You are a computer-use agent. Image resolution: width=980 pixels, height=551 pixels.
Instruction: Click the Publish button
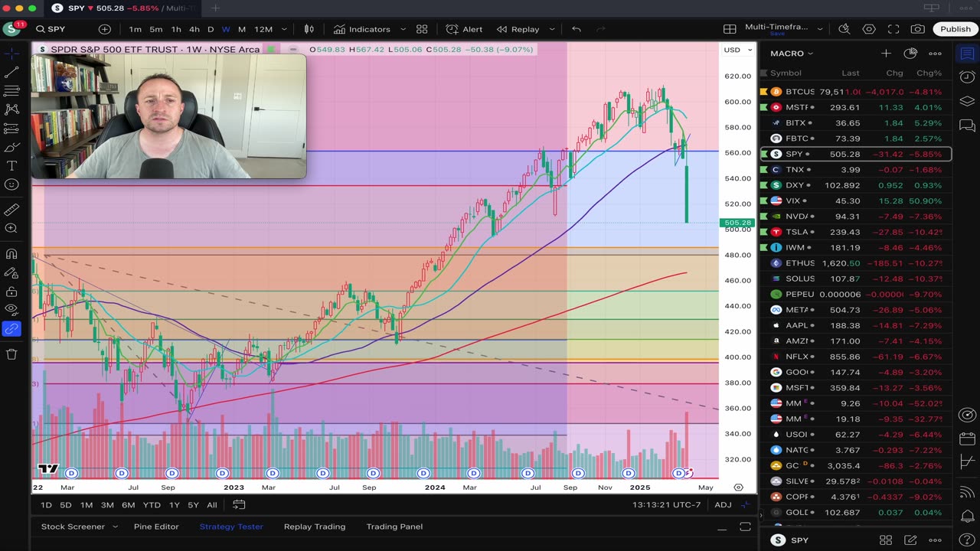955,29
